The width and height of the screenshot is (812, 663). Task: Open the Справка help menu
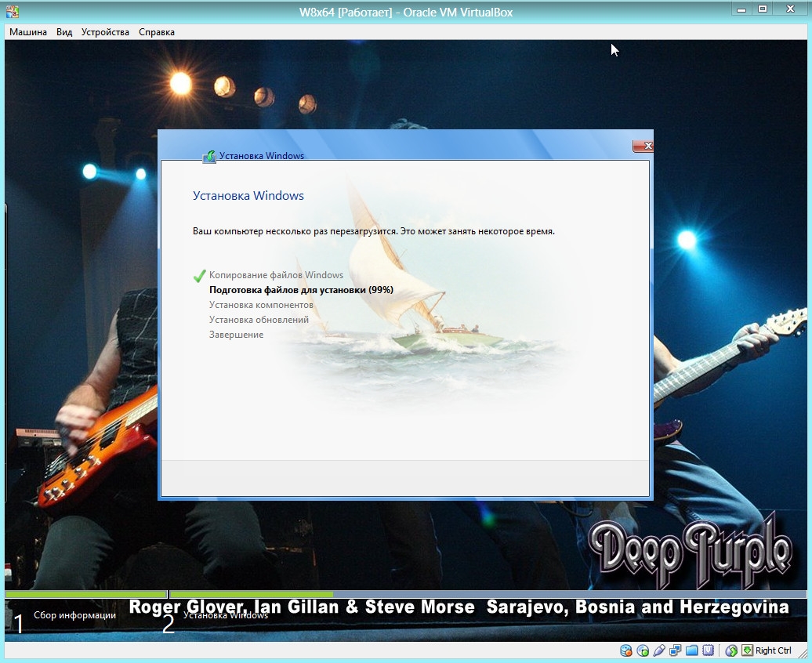point(157,32)
